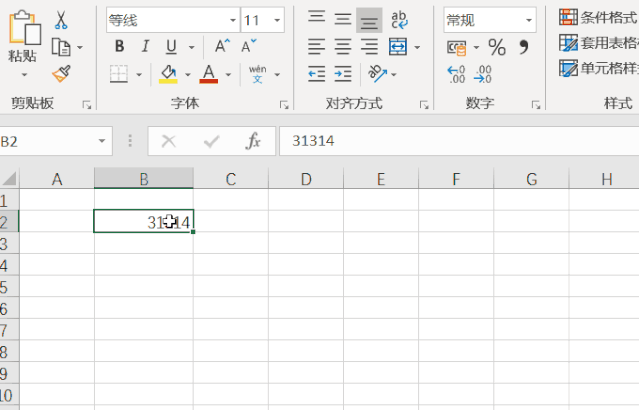Open the font name combo box 等线

click(x=173, y=20)
